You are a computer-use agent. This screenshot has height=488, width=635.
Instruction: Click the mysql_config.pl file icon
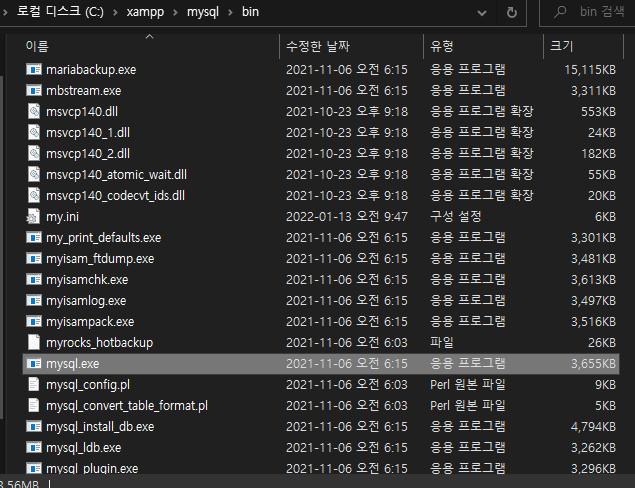(34, 385)
